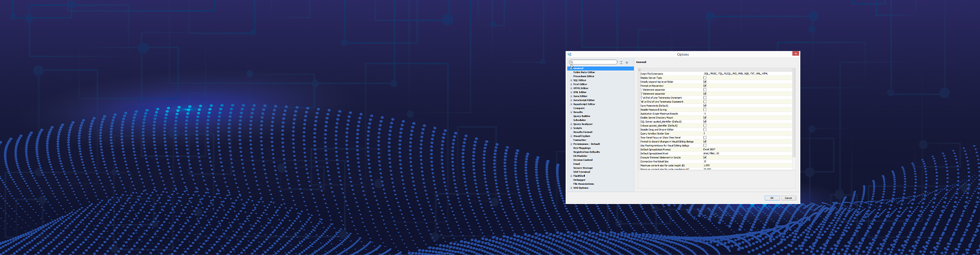Screen dimensions: 980x255
Task: Uncheck Prompt on Reconnect
Action: click(705, 86)
